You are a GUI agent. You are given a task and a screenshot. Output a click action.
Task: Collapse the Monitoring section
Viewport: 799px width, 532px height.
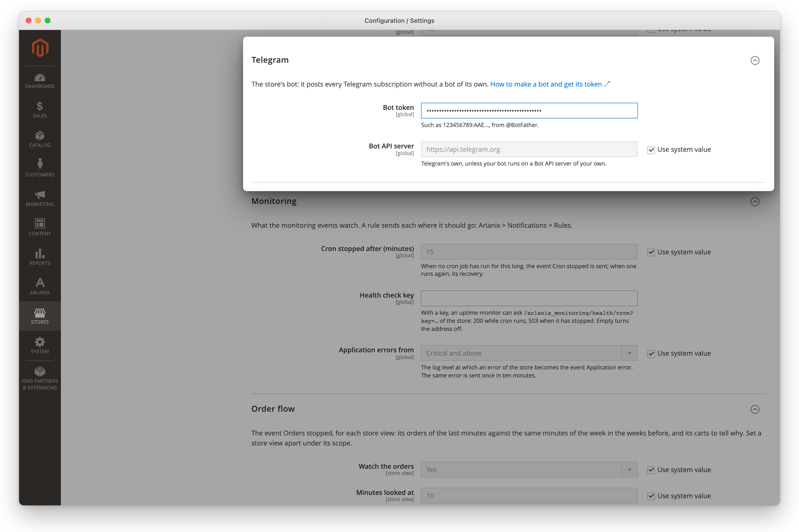click(754, 202)
